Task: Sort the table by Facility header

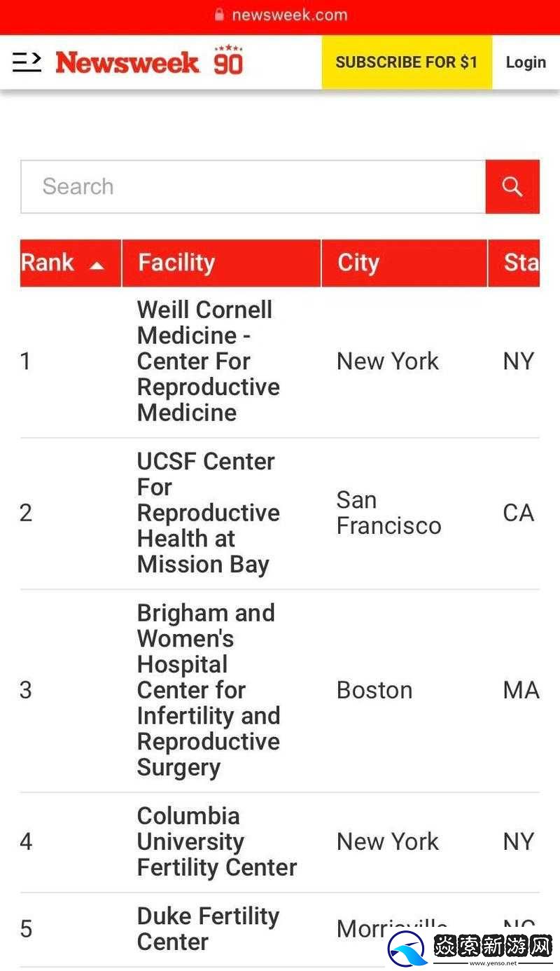Action: [x=176, y=263]
